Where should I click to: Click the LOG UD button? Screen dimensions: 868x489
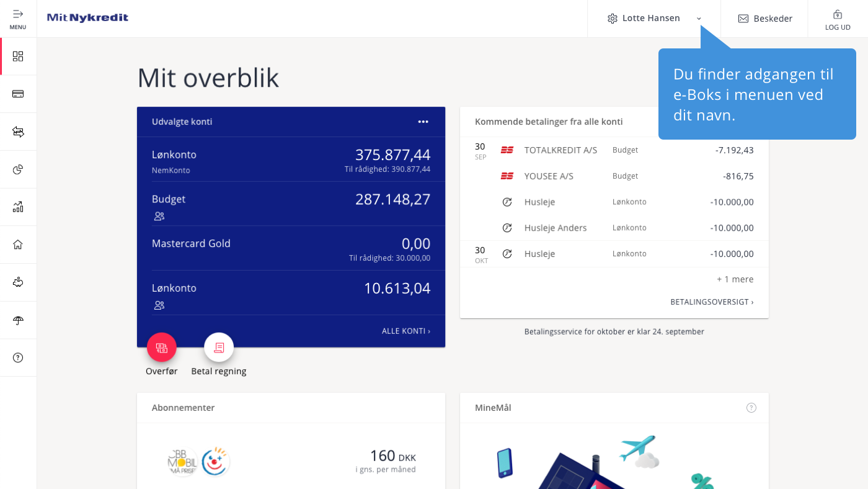pos(838,19)
